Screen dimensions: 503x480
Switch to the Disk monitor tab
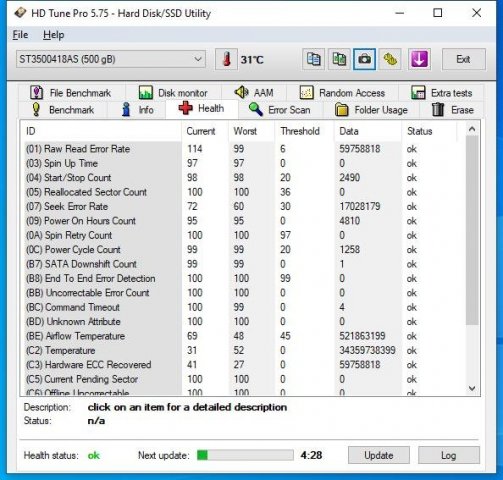173,93
